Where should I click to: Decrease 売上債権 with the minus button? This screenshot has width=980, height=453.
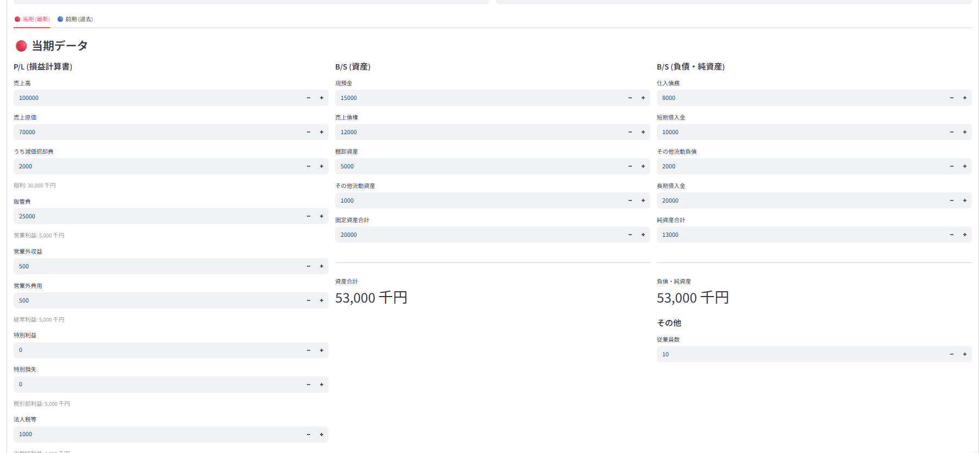click(630, 132)
